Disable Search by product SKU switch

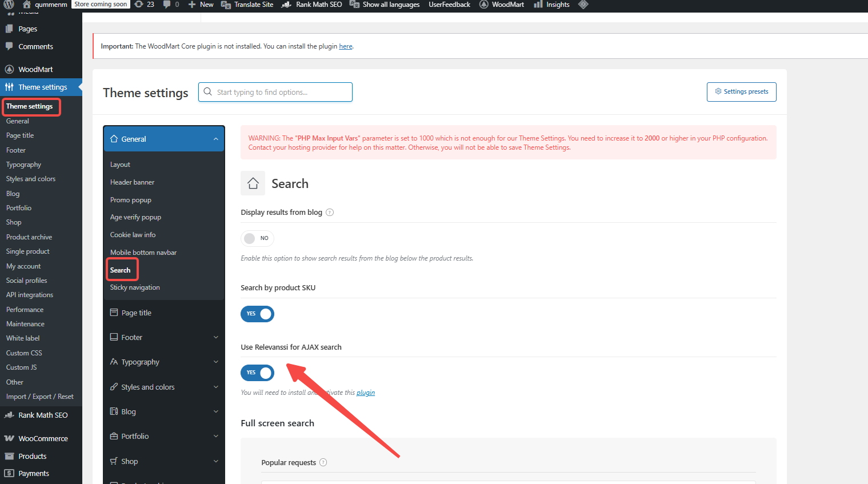(257, 314)
